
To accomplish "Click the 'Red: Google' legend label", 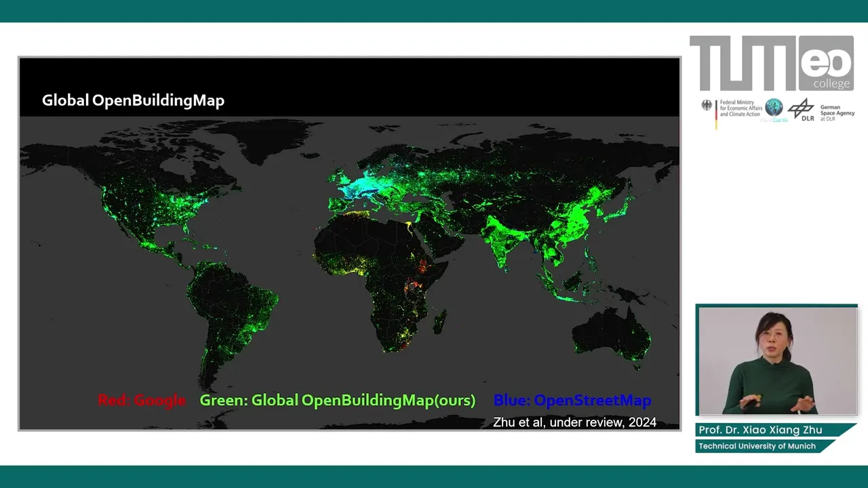I will tap(142, 400).
